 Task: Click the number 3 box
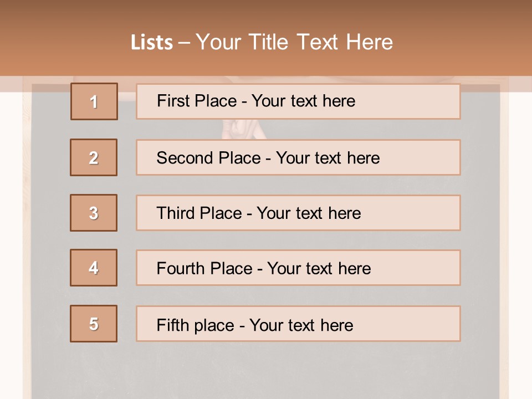pos(94,213)
